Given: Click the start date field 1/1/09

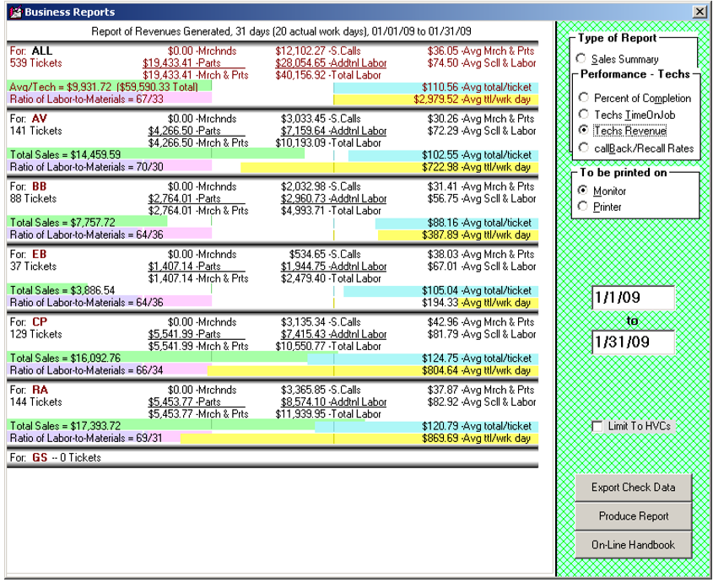Looking at the screenshot, I should point(633,298).
